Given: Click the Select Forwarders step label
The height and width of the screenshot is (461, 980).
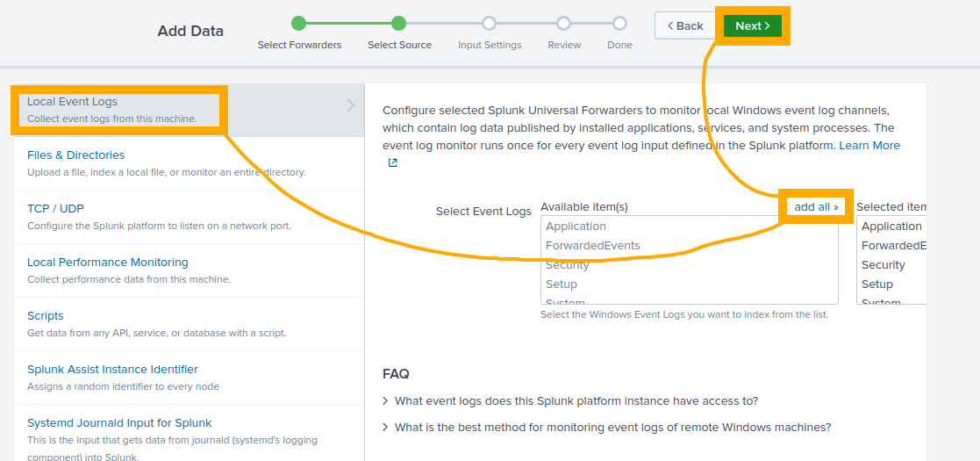Looking at the screenshot, I should click(x=299, y=45).
